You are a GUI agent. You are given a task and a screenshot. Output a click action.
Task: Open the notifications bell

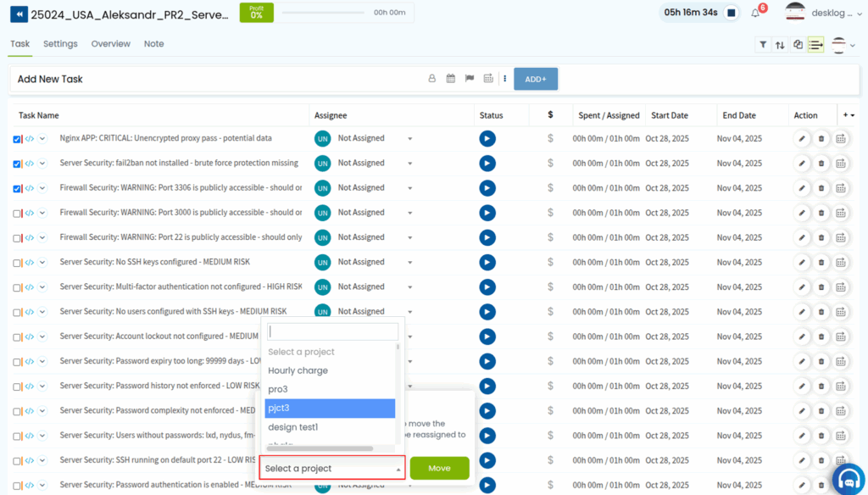point(755,14)
